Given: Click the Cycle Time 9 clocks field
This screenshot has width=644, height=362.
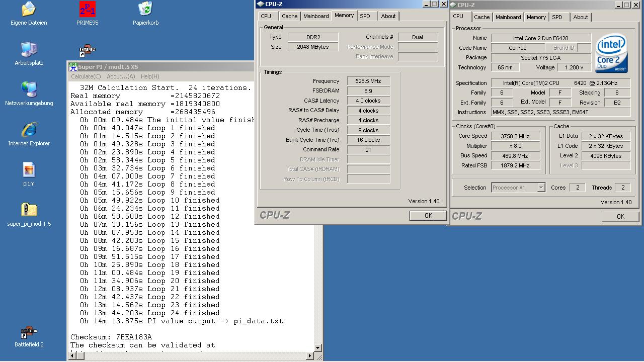Looking at the screenshot, I should [x=368, y=130].
